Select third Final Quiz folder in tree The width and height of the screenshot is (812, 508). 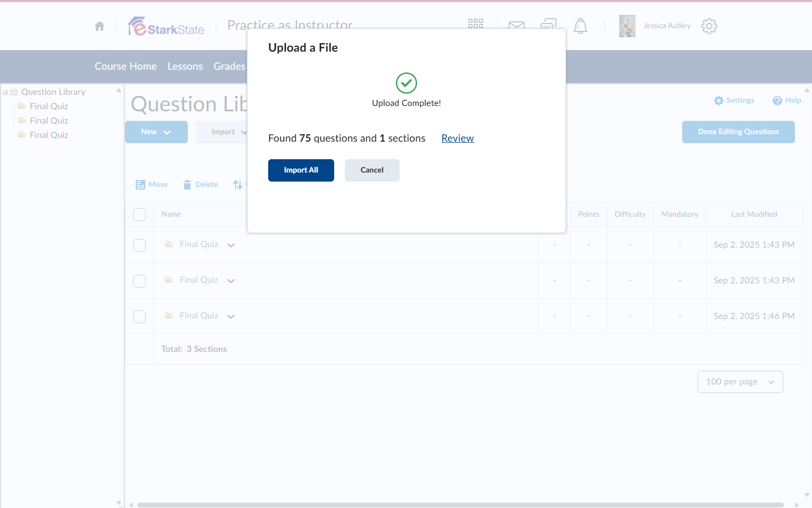click(x=49, y=135)
